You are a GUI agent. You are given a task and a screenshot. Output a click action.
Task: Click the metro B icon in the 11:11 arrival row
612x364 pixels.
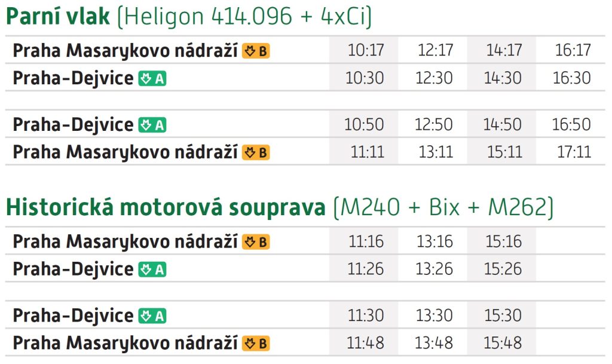click(x=256, y=152)
